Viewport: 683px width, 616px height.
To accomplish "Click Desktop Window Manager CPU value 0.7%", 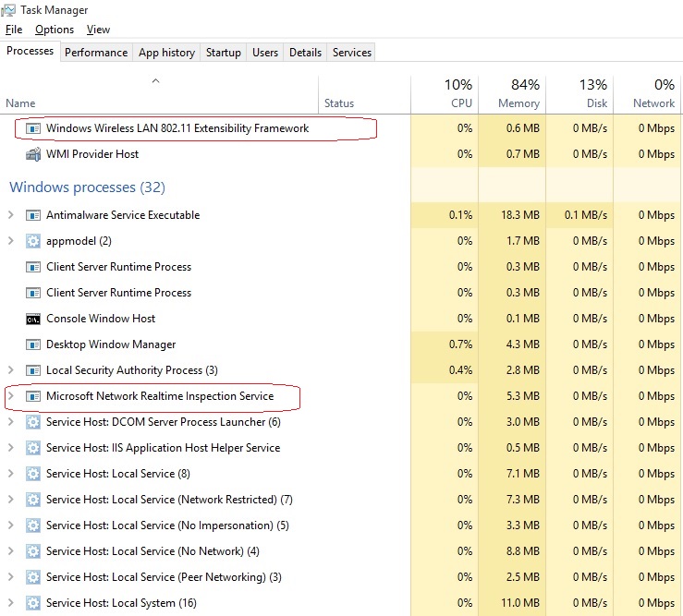I will [460, 344].
